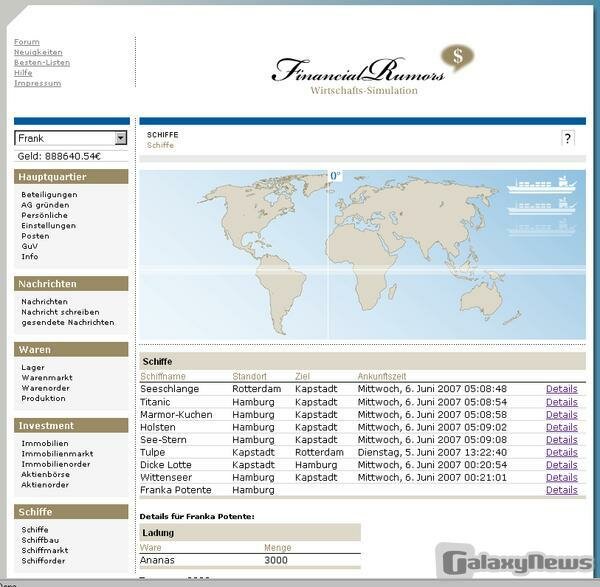Viewport: 600px width, 587px height.
Task: Open the Besten-Listen link
Action: [x=42, y=62]
